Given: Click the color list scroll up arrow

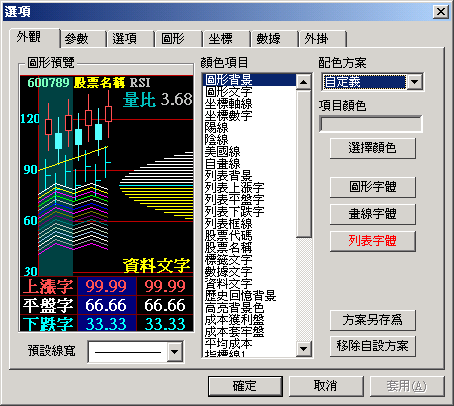Looking at the screenshot, I should 303,82.
